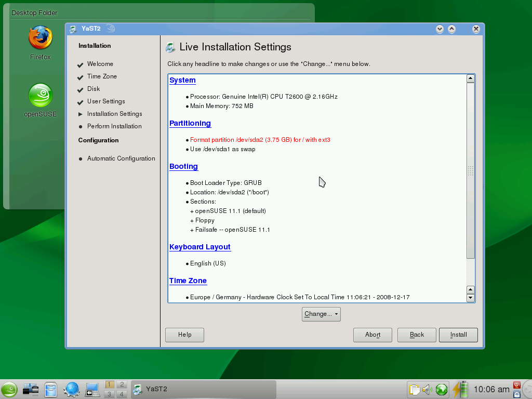Open the Time Zone headline link
Image resolution: width=532 pixels, height=399 pixels.
[188, 281]
